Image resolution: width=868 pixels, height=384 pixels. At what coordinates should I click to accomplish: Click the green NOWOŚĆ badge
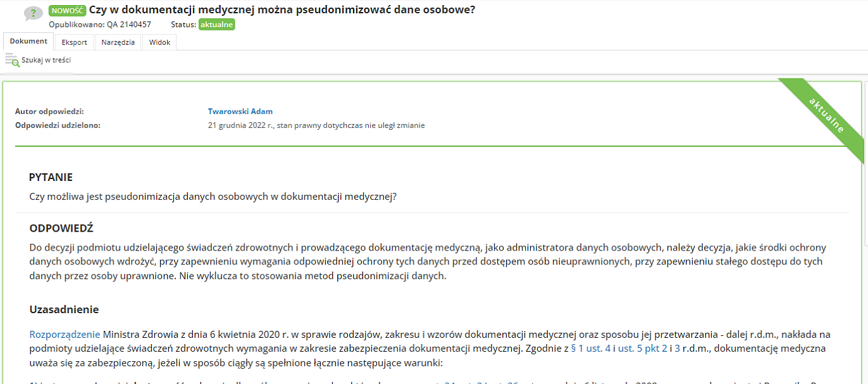(x=67, y=11)
